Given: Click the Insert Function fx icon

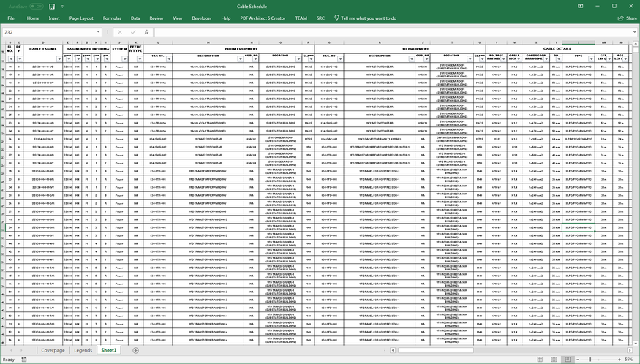Looking at the screenshot, I should click(146, 32).
